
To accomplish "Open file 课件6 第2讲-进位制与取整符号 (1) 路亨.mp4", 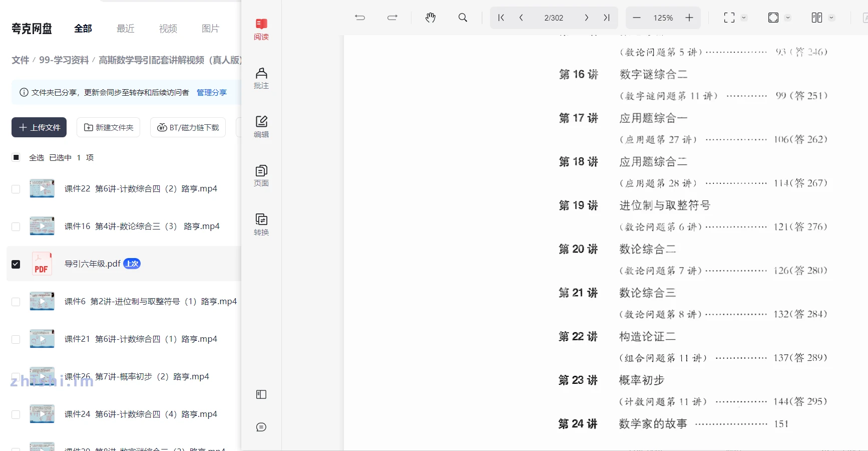I will (x=151, y=301).
